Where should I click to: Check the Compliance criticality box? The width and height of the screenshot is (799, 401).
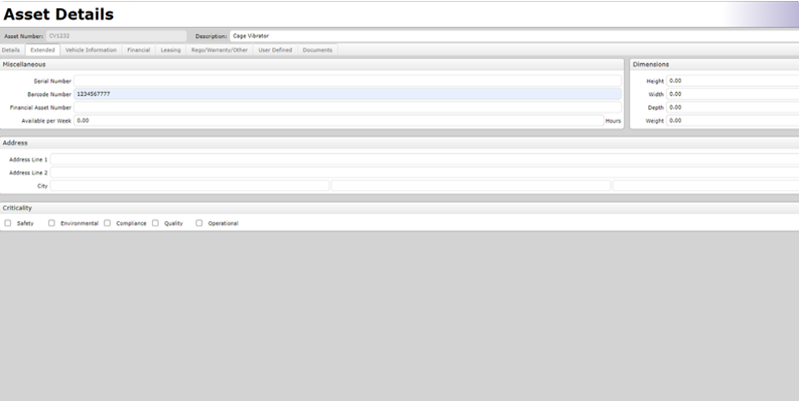pyautogui.click(x=107, y=223)
